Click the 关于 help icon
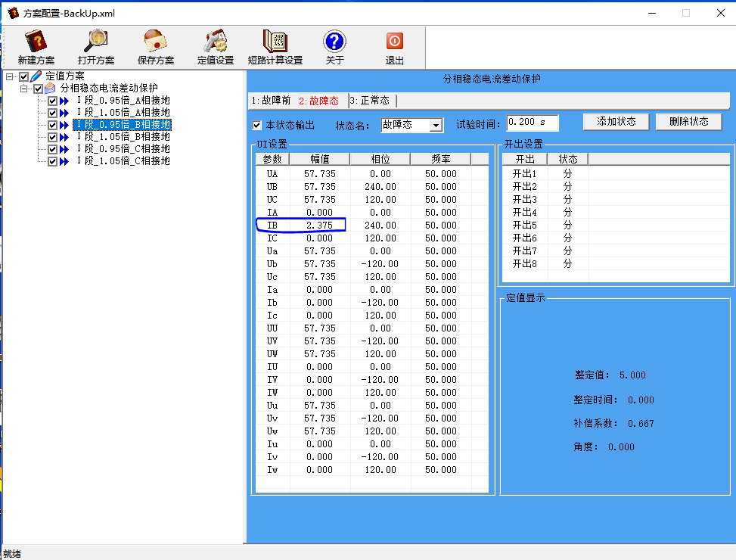The height and width of the screenshot is (560, 736). 334,42
